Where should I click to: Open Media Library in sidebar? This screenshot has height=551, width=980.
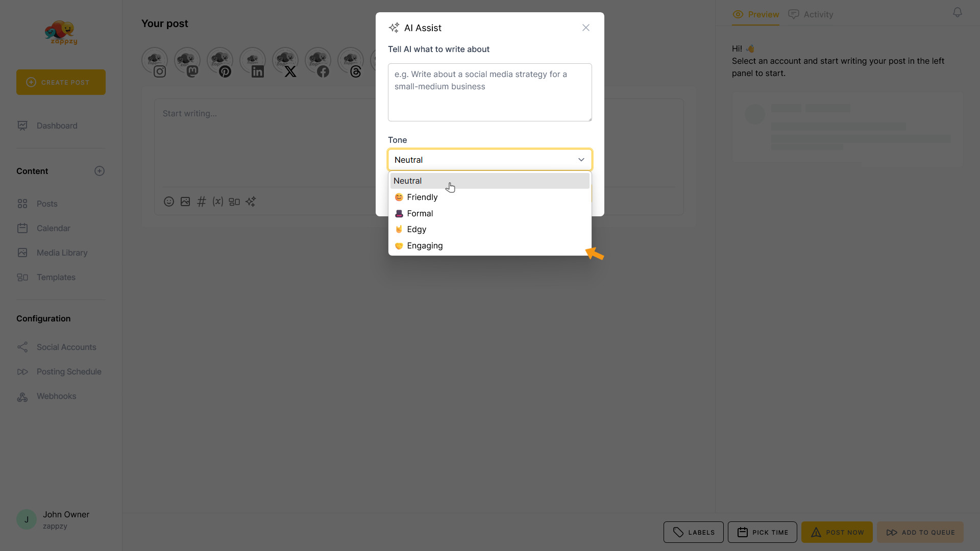(62, 253)
